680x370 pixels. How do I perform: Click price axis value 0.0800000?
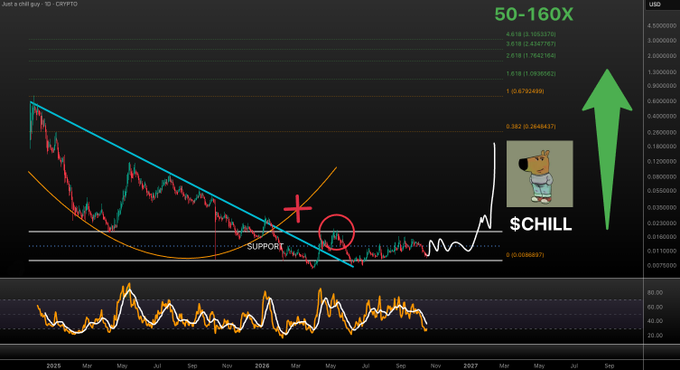[662, 177]
